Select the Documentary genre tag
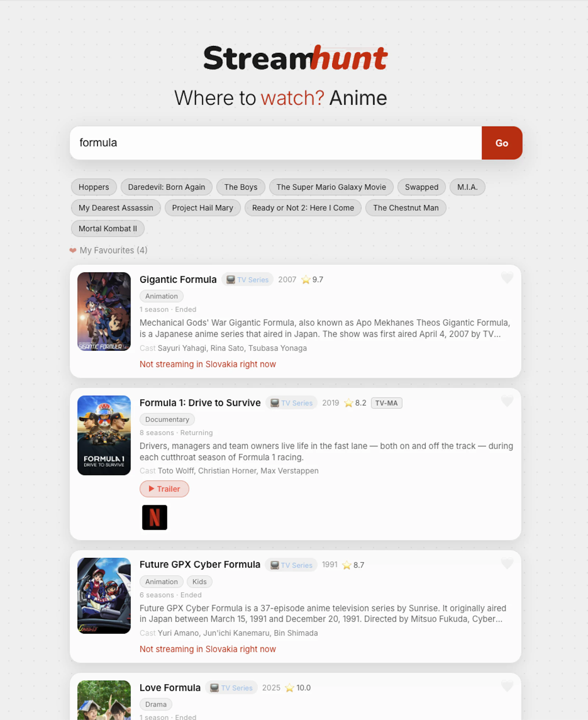Screen dimensions: 588x720 pos(167,419)
